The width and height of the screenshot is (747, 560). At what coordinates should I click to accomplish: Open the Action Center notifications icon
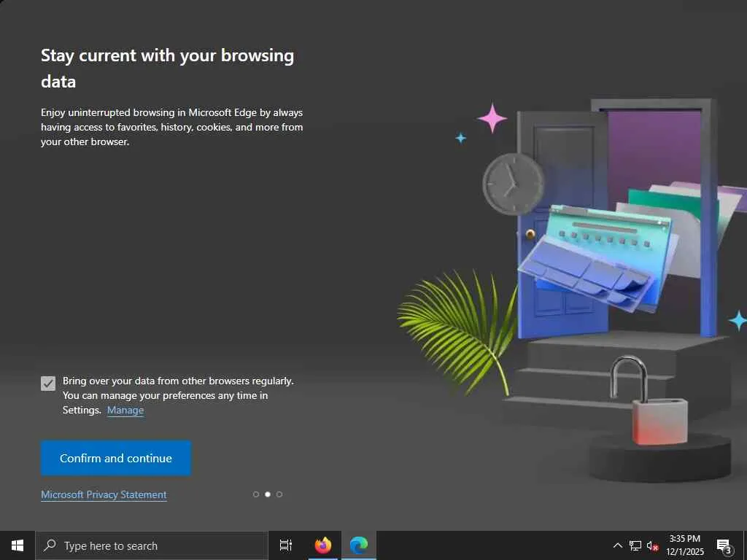coord(724,545)
